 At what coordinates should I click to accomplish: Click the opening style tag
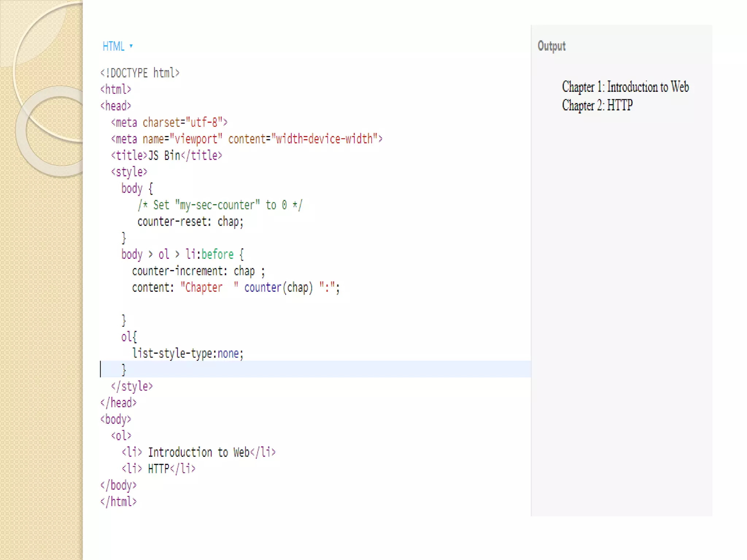129,172
